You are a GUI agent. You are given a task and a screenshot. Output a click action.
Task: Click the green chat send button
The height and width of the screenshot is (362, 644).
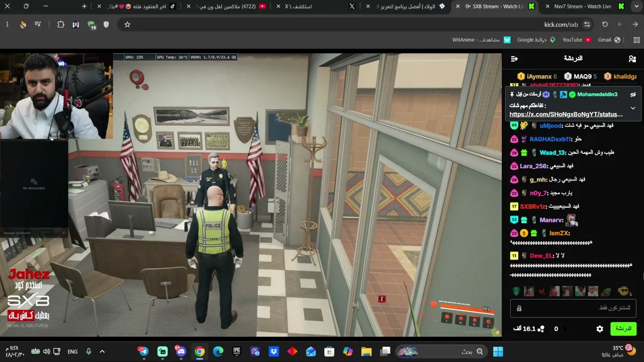[623, 329]
